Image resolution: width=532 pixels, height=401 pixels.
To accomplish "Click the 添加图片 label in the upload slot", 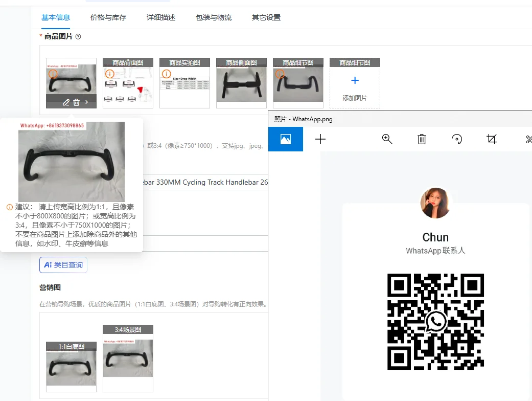I will pos(355,98).
